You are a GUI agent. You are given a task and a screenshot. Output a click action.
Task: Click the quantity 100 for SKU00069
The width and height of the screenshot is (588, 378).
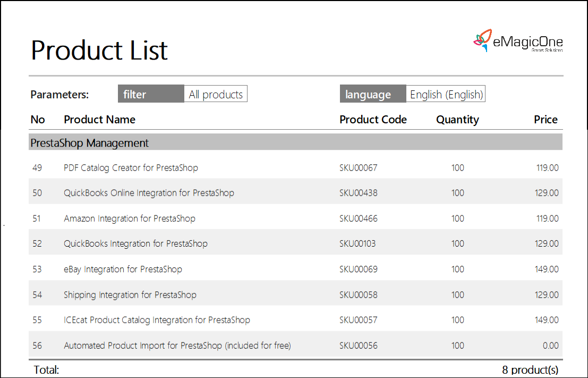pos(458,269)
